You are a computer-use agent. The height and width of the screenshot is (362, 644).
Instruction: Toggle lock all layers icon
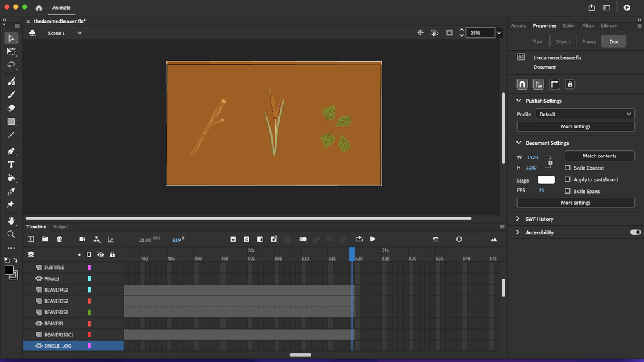click(x=112, y=255)
